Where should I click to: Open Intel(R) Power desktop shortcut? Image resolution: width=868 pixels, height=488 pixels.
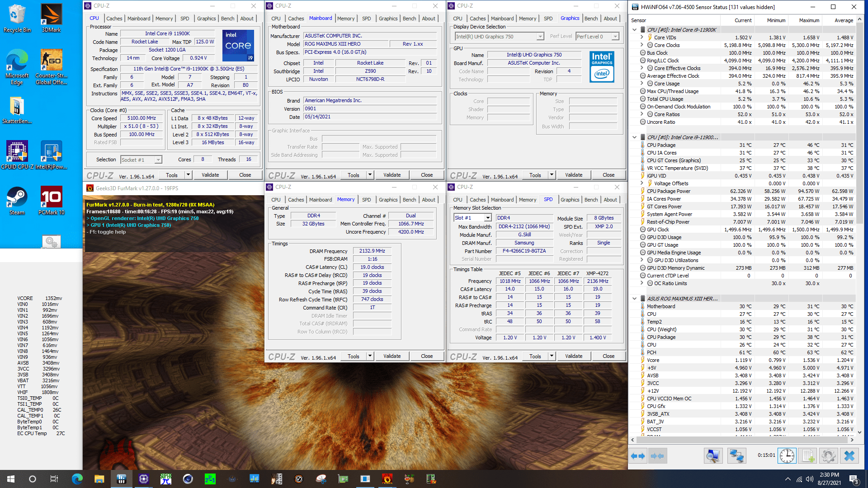point(51,155)
